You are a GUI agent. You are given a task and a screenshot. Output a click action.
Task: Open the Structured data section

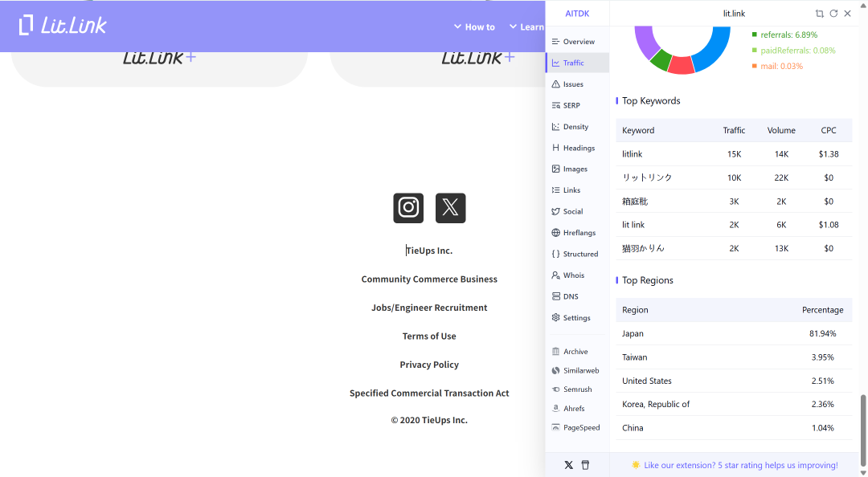coord(577,254)
